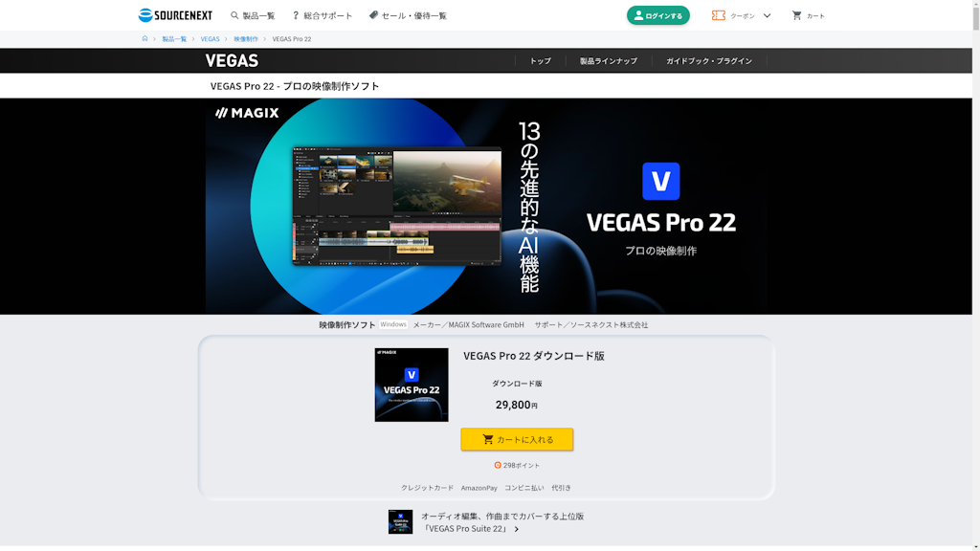Click the tag icon for セール・優待一覧
This screenshot has height=551, width=980.
[373, 15]
